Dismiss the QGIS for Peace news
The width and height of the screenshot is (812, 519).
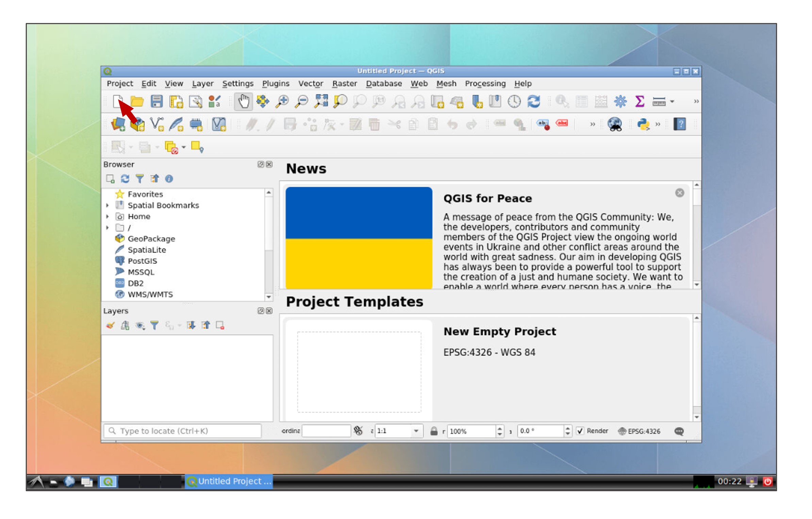click(x=679, y=193)
